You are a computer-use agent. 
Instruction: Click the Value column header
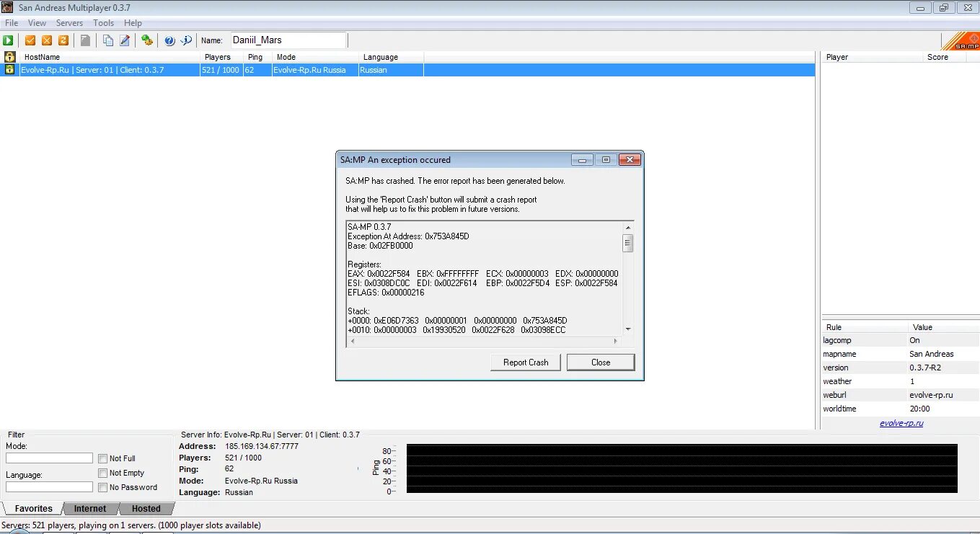[943, 327]
